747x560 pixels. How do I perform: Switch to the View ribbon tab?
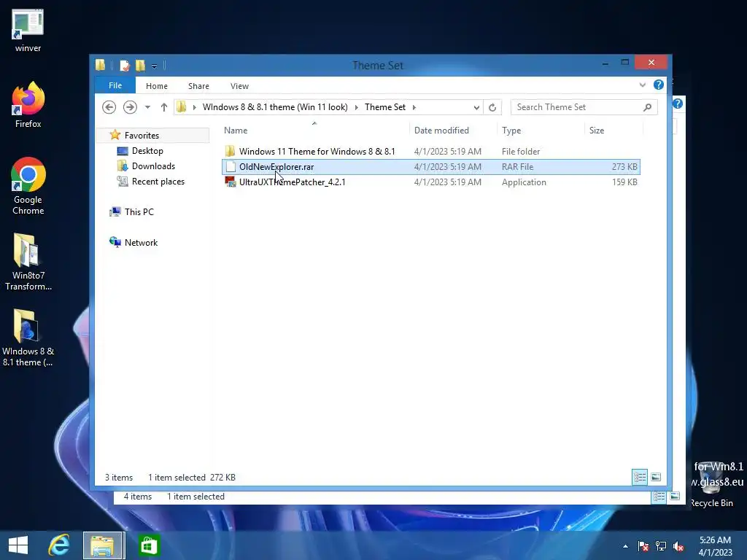coord(239,86)
